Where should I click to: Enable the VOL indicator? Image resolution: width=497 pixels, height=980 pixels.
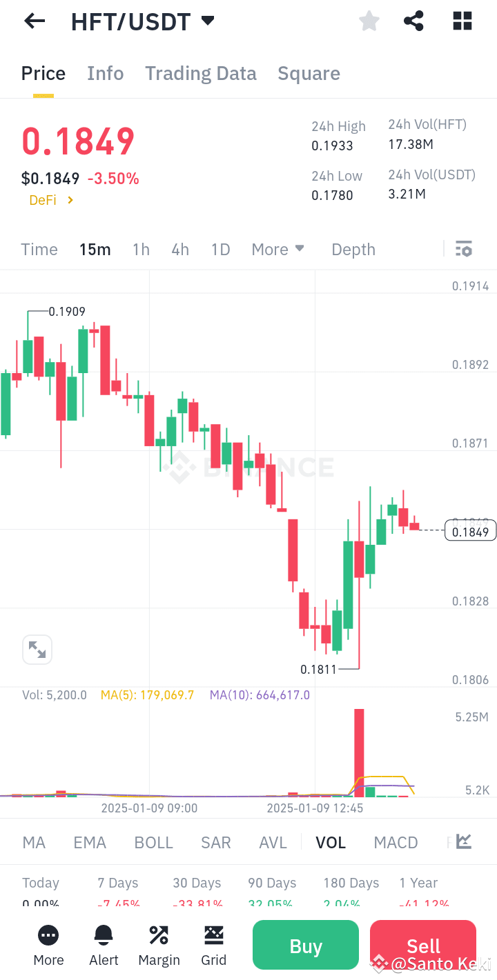(331, 841)
